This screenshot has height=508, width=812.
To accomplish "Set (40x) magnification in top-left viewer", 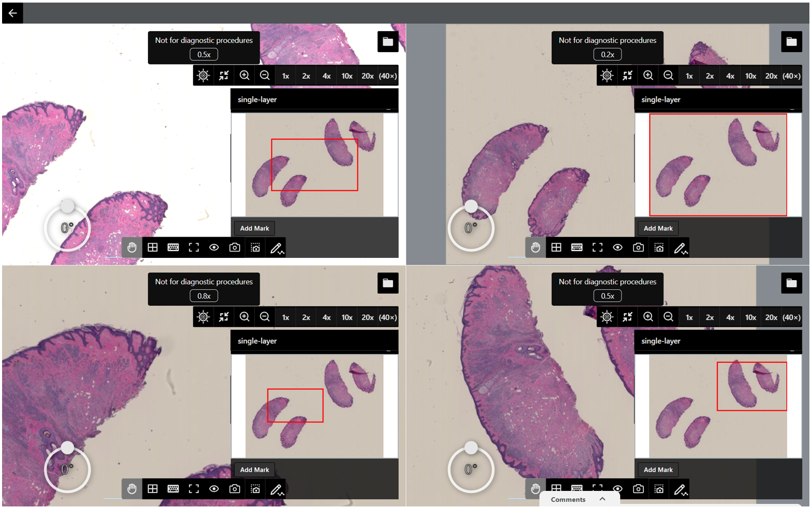I will coord(388,76).
